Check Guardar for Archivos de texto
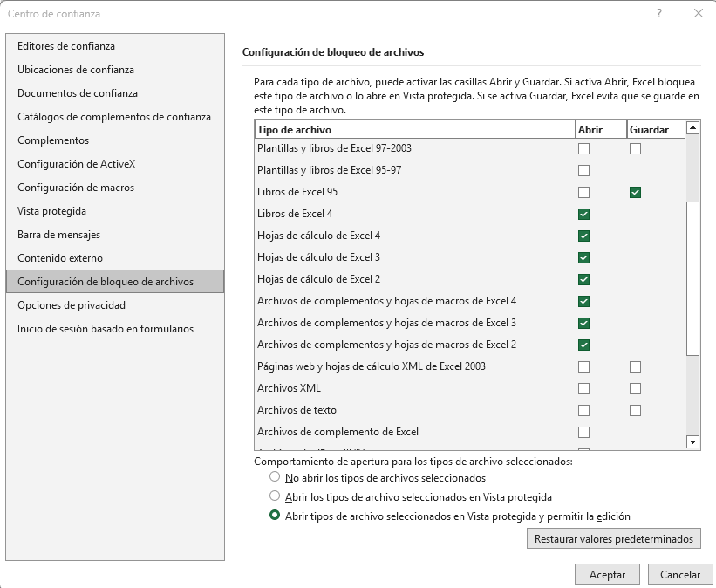Screen dimensions: 716x588 [635, 410]
